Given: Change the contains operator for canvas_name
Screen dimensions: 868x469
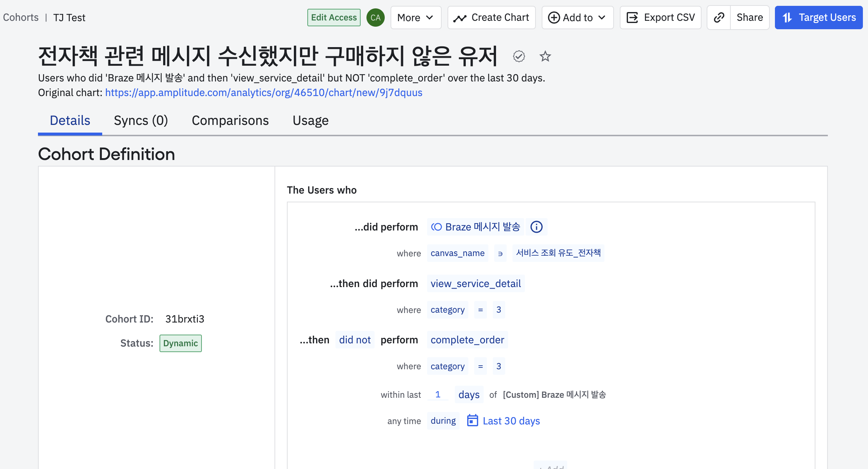Looking at the screenshot, I should (x=500, y=253).
